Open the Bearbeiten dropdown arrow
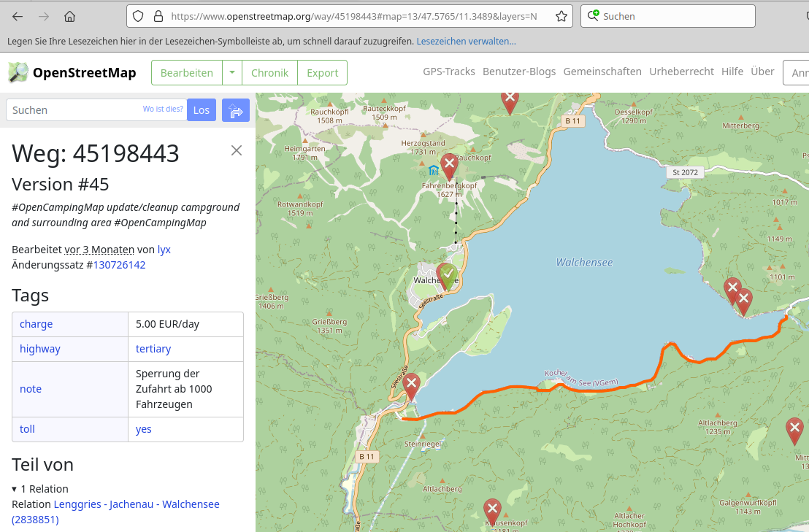Image resolution: width=809 pixels, height=532 pixels. 232,72
